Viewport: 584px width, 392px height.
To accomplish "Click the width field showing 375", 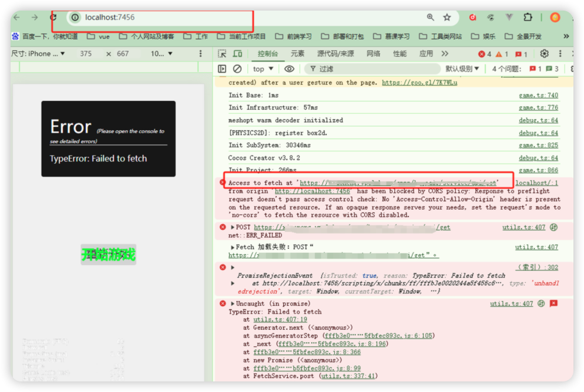I will click(x=86, y=53).
